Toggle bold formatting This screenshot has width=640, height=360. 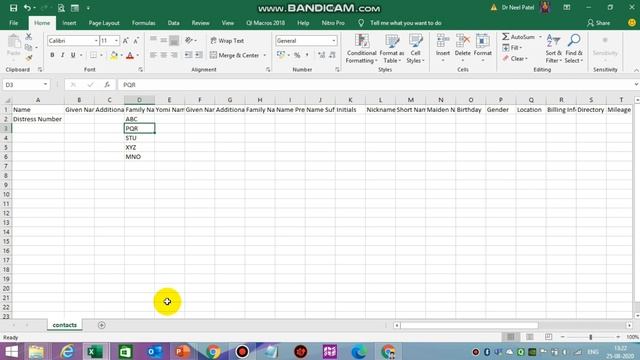(52, 55)
